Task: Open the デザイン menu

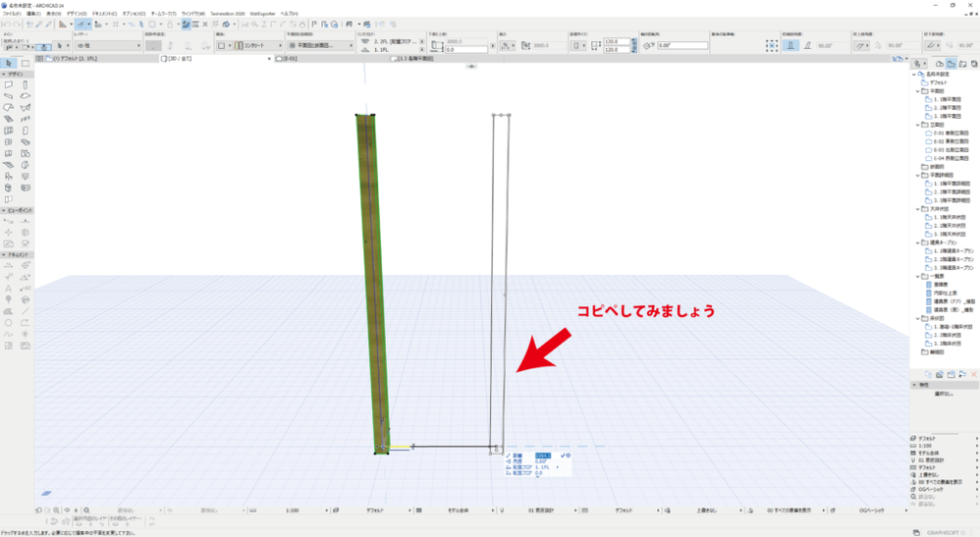Action: click(77, 13)
